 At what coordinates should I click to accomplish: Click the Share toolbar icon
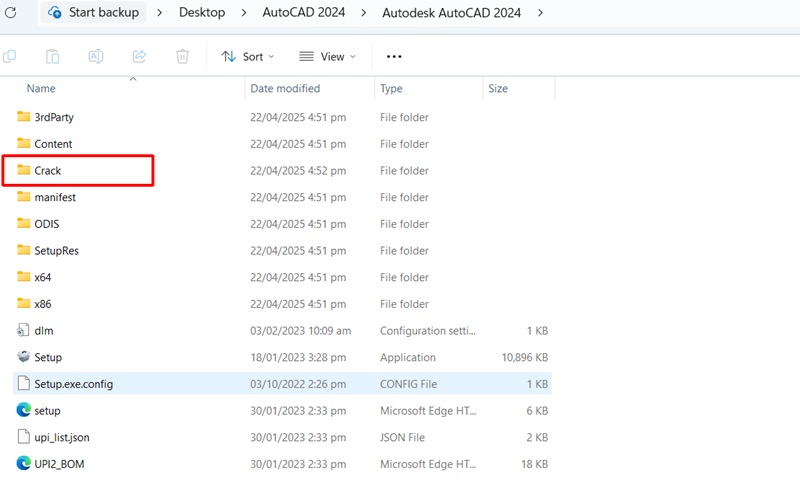139,56
